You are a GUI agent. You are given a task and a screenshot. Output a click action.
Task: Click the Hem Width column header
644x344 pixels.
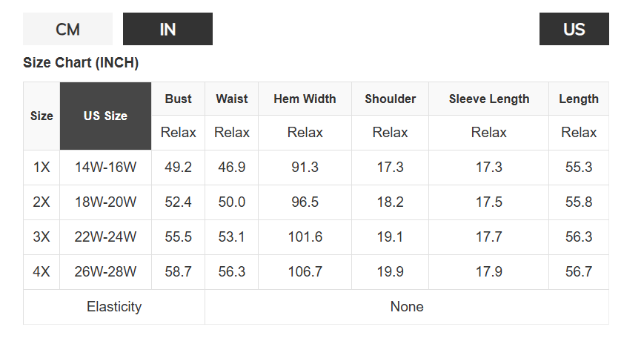(305, 99)
